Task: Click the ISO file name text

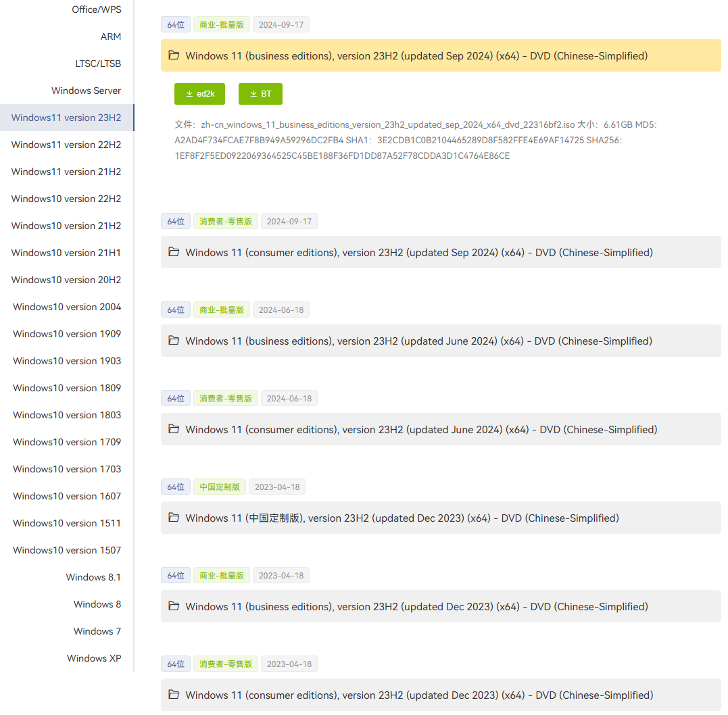Action: coord(388,124)
